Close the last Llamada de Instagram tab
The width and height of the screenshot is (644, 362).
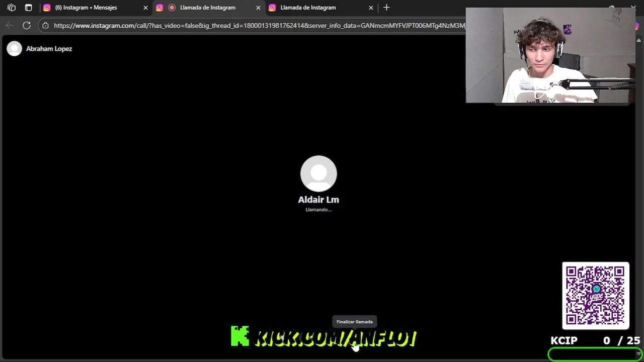coord(371,8)
